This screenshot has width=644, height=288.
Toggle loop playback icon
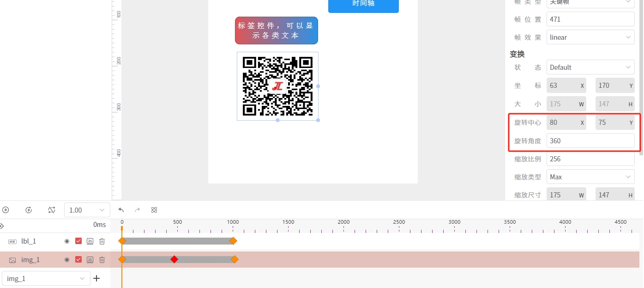coord(52,210)
